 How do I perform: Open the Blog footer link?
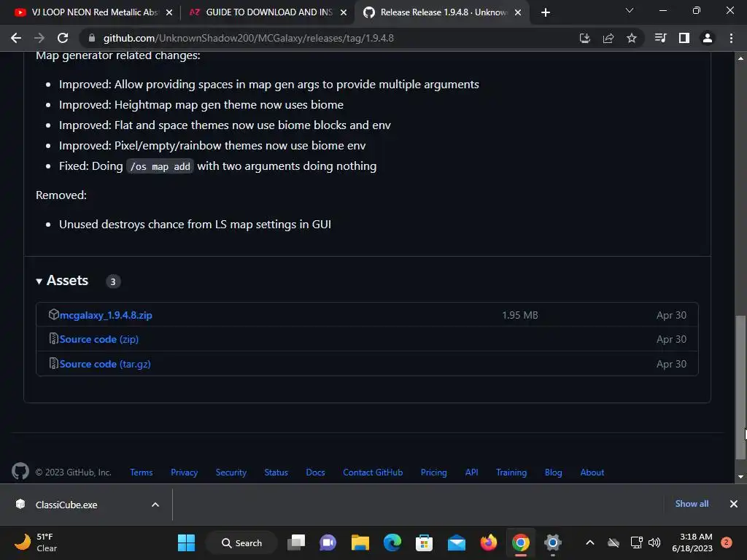(x=553, y=472)
